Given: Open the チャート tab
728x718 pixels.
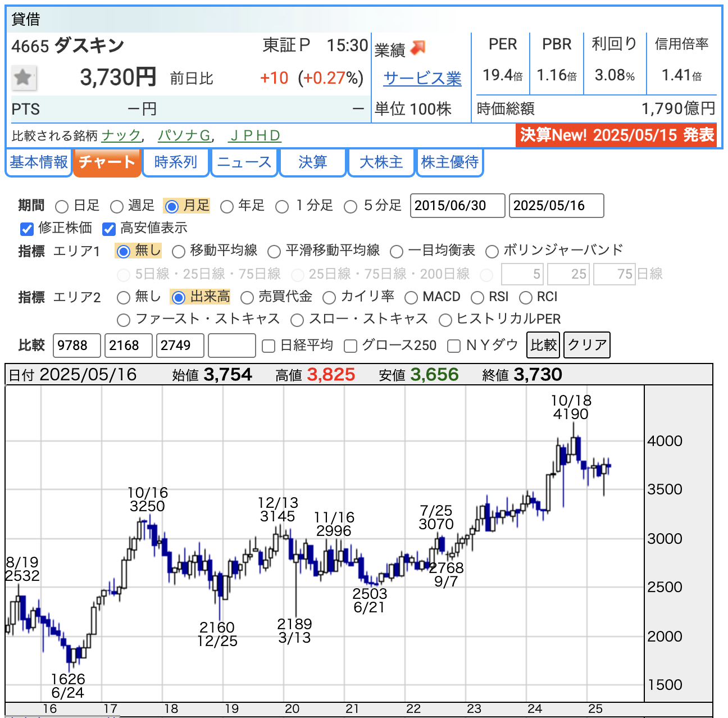Looking at the screenshot, I should pos(107,162).
